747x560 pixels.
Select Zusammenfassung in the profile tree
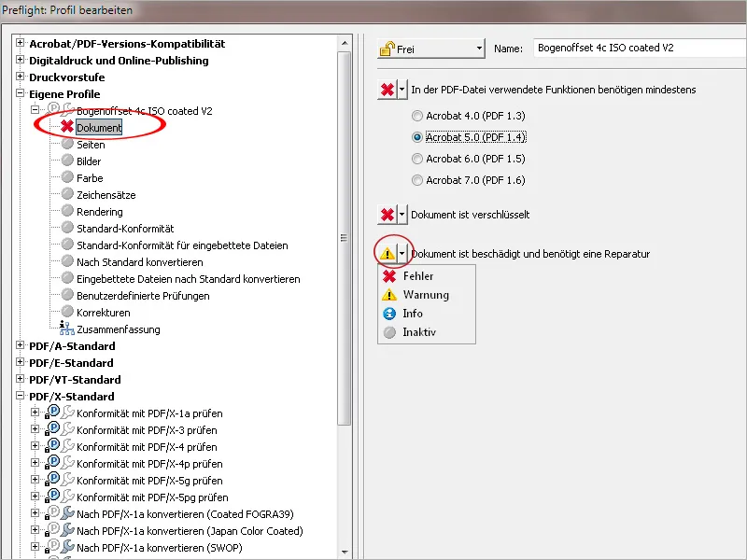pyautogui.click(x=119, y=329)
